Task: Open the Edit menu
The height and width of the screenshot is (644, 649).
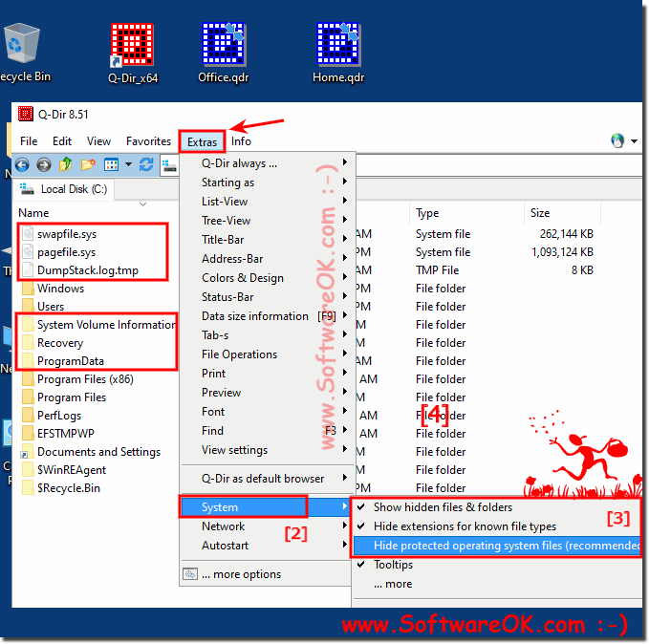Action: click(x=62, y=141)
